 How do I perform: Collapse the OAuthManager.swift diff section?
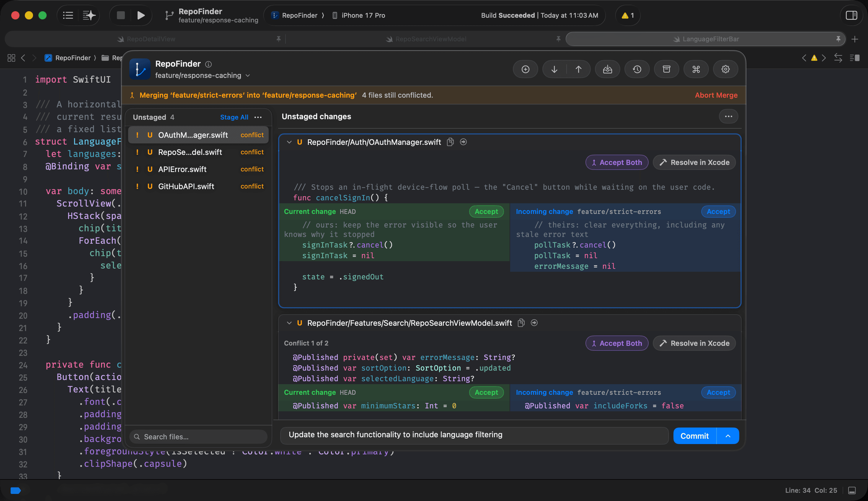(289, 142)
